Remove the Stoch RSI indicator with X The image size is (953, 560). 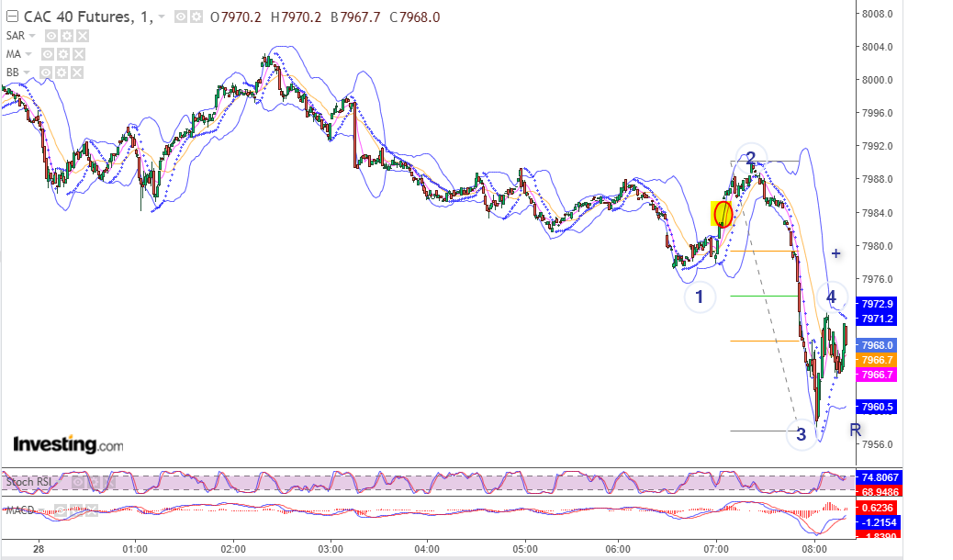(x=108, y=482)
